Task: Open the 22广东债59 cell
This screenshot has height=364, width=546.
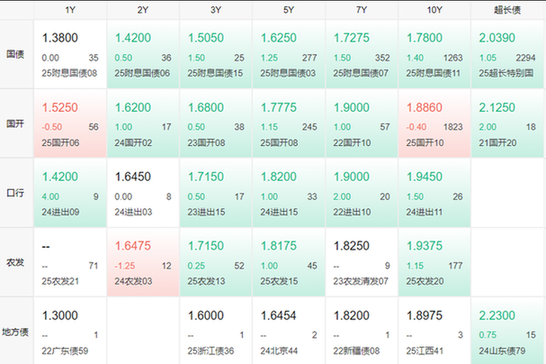Action: (x=70, y=331)
